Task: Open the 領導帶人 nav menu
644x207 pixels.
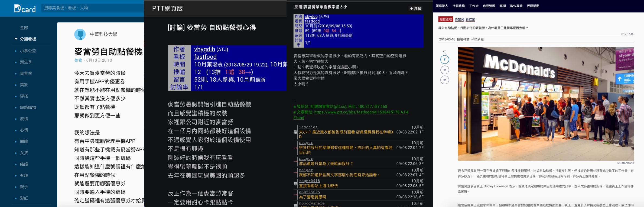Action: click(442, 6)
